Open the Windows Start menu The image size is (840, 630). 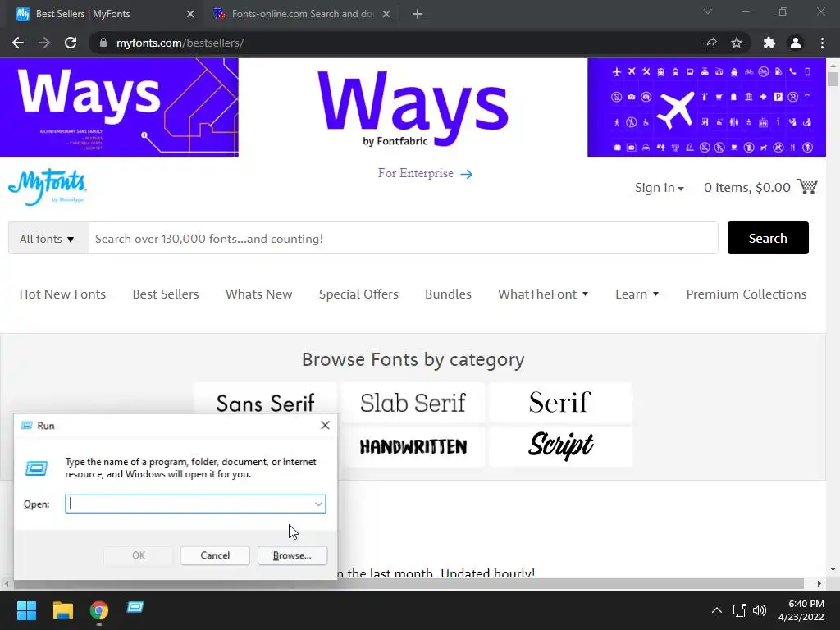point(26,610)
